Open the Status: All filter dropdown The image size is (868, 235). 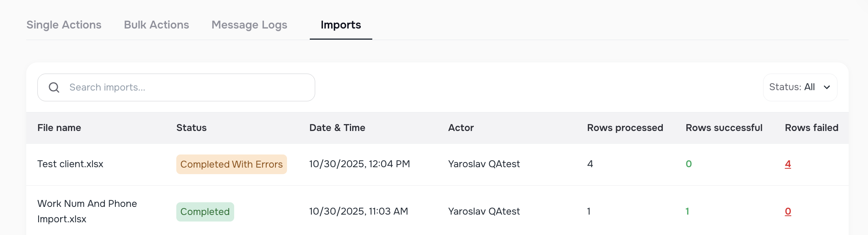tap(799, 87)
